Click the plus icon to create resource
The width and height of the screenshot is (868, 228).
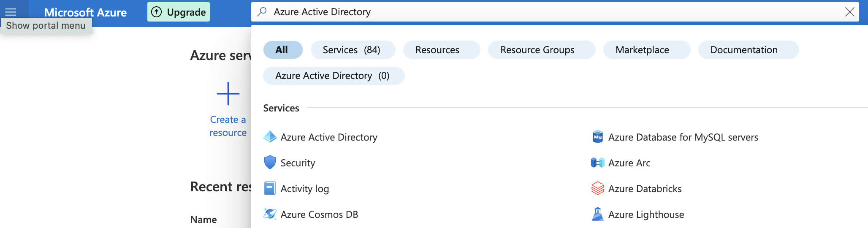click(x=228, y=94)
